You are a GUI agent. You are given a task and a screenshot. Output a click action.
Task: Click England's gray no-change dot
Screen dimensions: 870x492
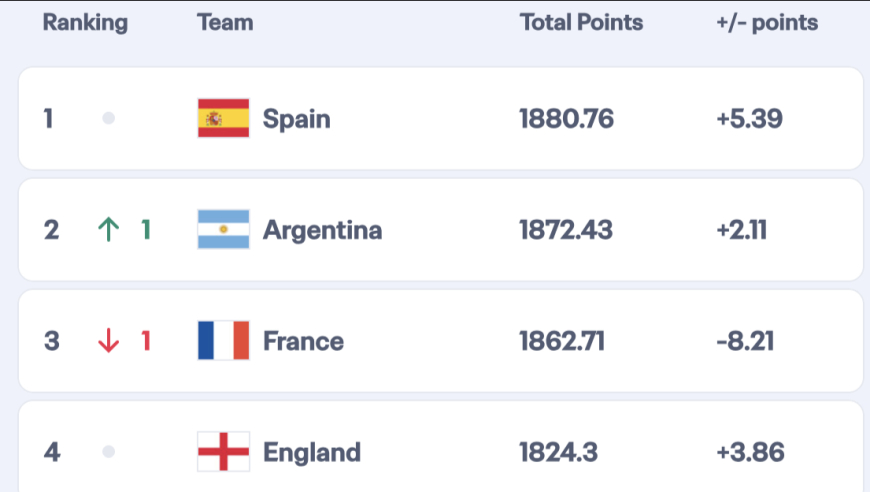click(x=108, y=452)
